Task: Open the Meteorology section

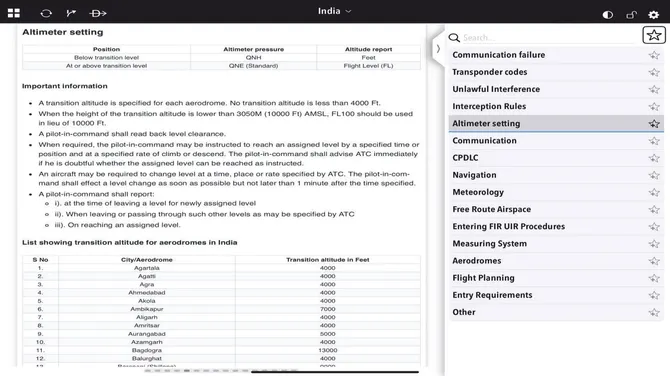Action: pos(556,192)
